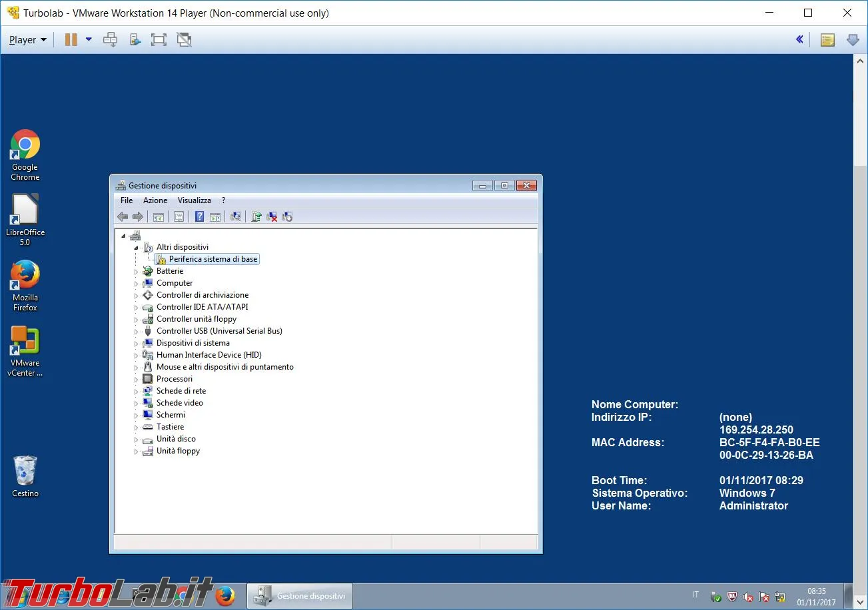The image size is (868, 610).
Task: Click the update driver software toolbar icon
Action: point(256,216)
